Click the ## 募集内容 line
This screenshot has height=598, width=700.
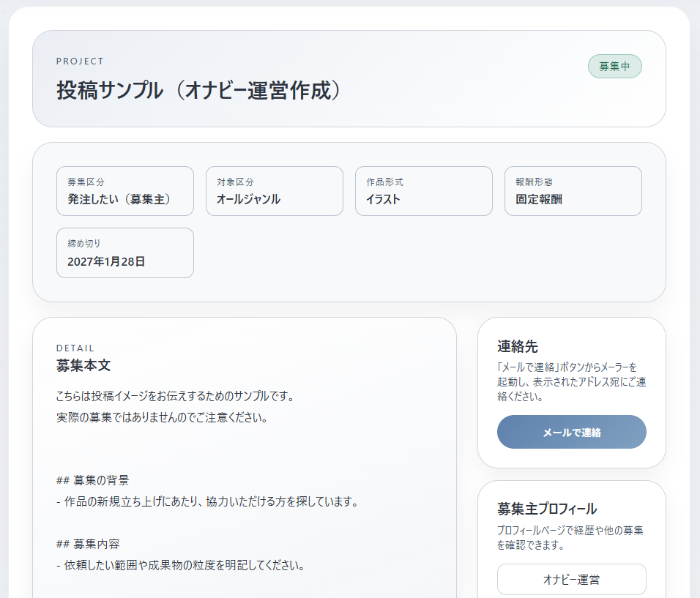click(88, 544)
